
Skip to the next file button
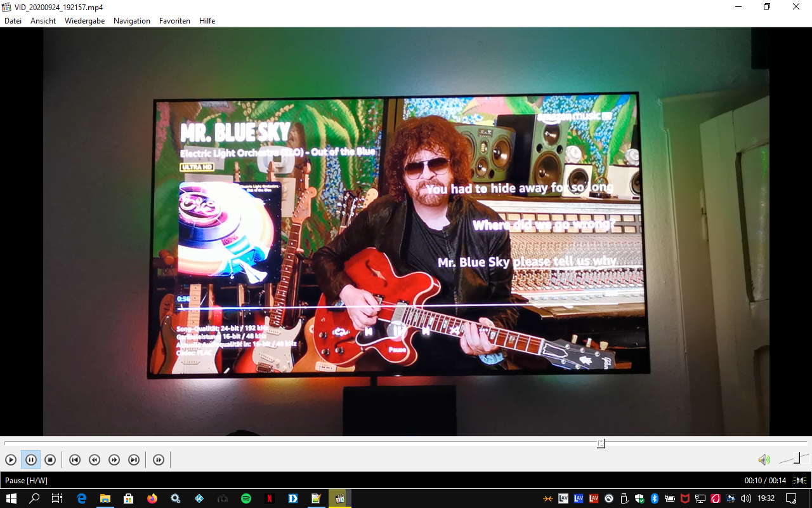pyautogui.click(x=134, y=460)
